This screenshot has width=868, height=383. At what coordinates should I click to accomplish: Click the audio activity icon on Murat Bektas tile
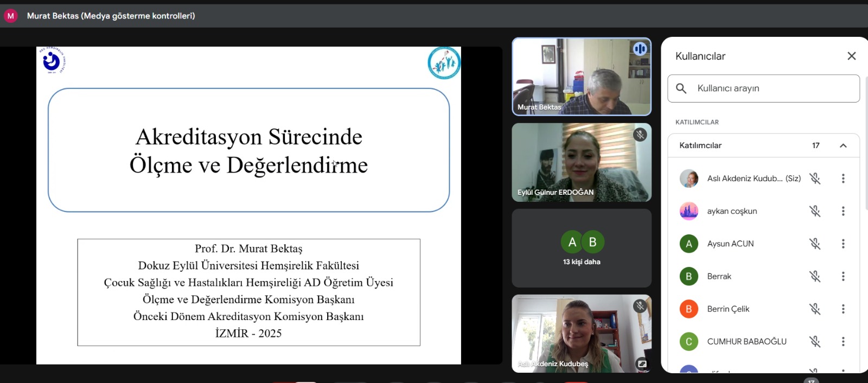640,49
